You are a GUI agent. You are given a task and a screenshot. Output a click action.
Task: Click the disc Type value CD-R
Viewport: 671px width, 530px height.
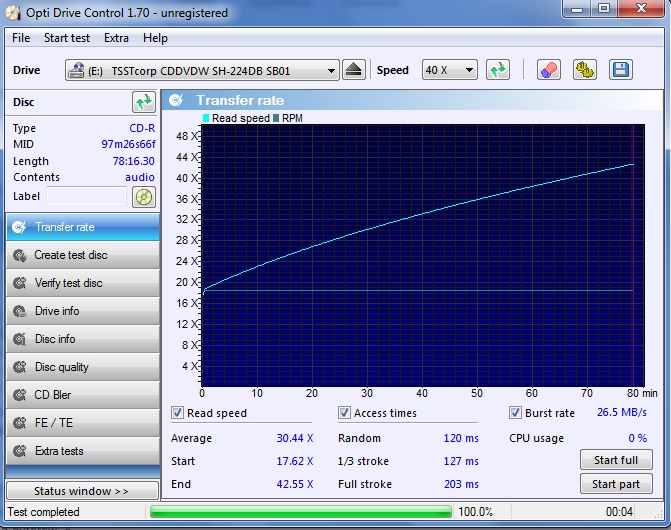click(x=142, y=128)
